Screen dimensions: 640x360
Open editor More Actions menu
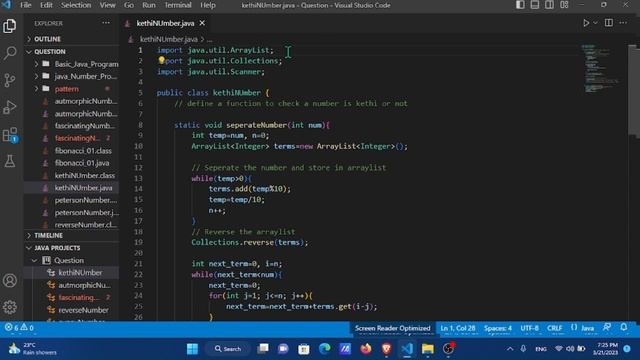pos(623,23)
